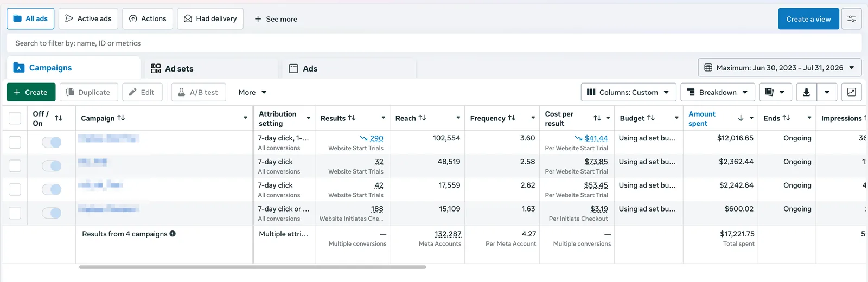Click the 42 results value
Viewport: 868px width, 282px height.
click(379, 185)
